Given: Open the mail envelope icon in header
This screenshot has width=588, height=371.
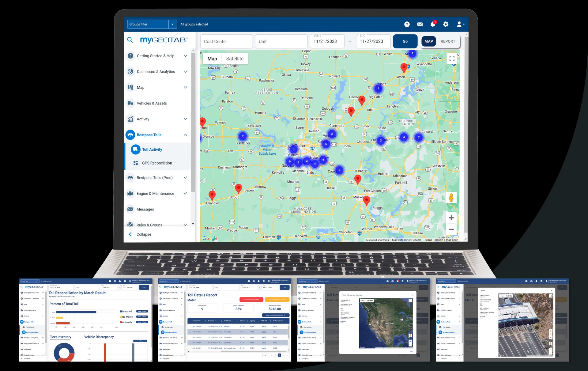Looking at the screenshot, I should coord(420,24).
